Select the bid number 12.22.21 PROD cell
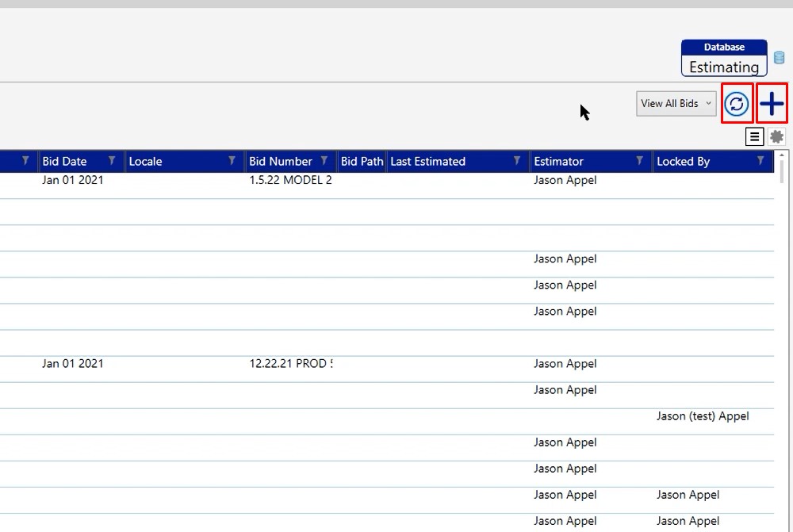Image resolution: width=793 pixels, height=532 pixels. tap(291, 364)
